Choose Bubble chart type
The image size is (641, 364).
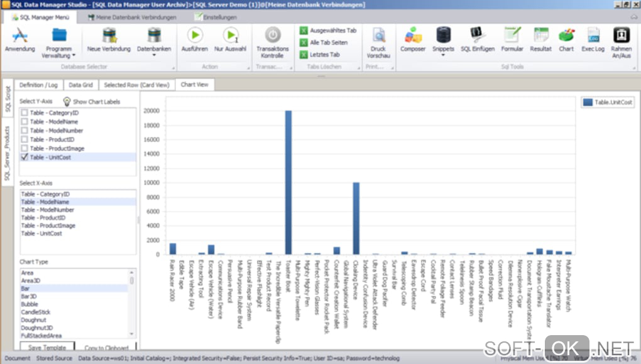tap(74, 304)
